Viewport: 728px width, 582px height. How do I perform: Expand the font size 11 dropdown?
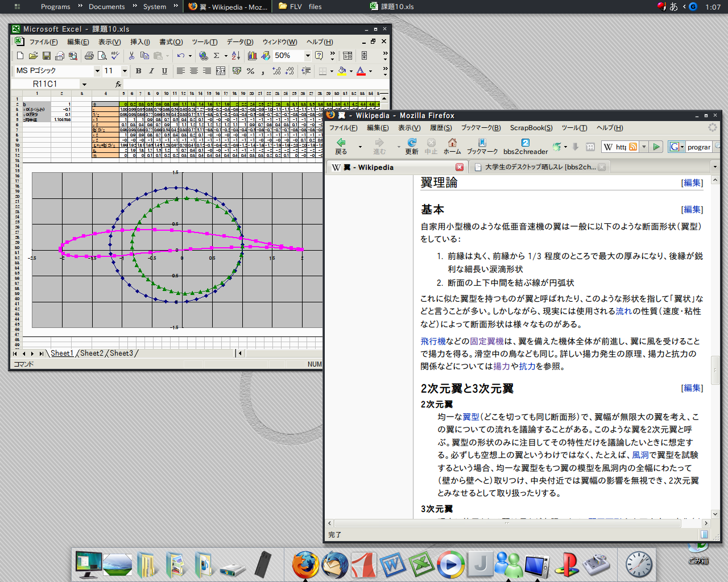pyautogui.click(x=125, y=71)
